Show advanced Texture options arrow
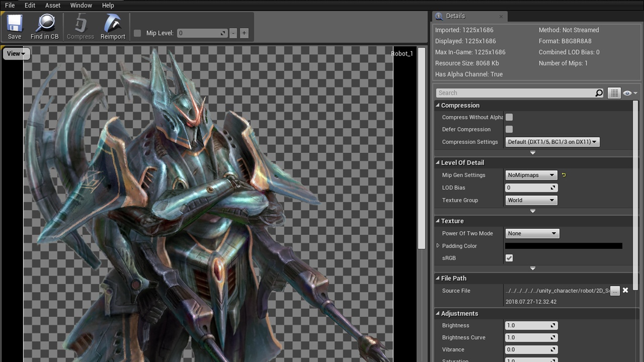The image size is (644, 362). click(x=533, y=268)
